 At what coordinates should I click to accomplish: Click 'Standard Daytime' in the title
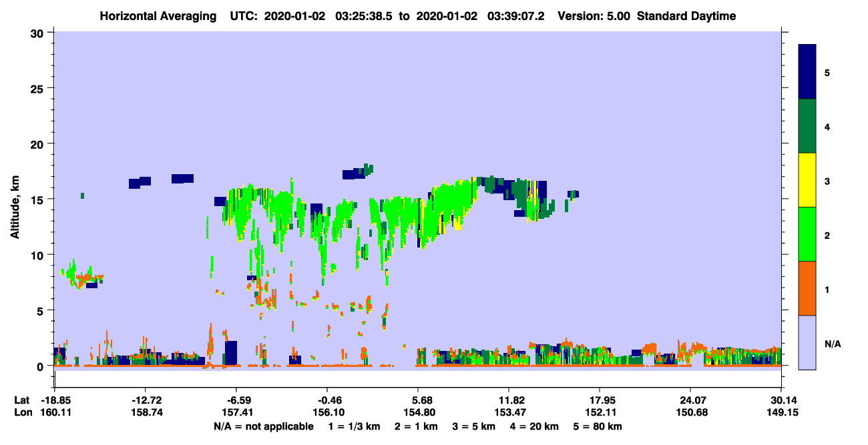[686, 16]
